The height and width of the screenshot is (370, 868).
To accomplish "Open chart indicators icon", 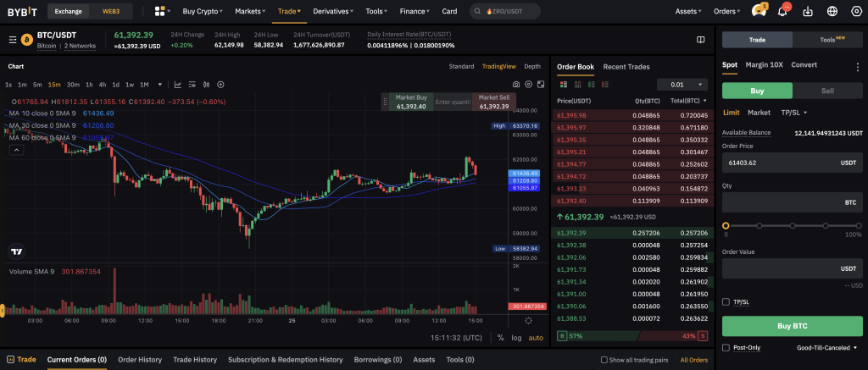I will [x=178, y=85].
